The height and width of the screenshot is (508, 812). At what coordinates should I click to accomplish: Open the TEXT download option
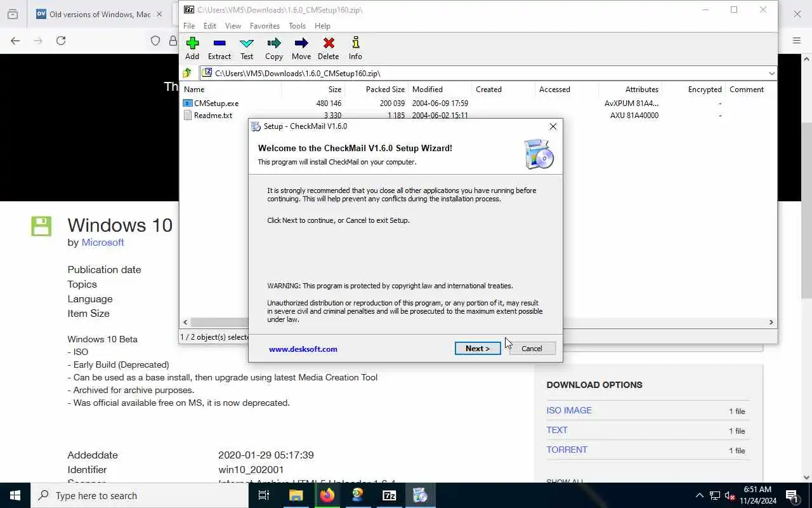pyautogui.click(x=557, y=430)
